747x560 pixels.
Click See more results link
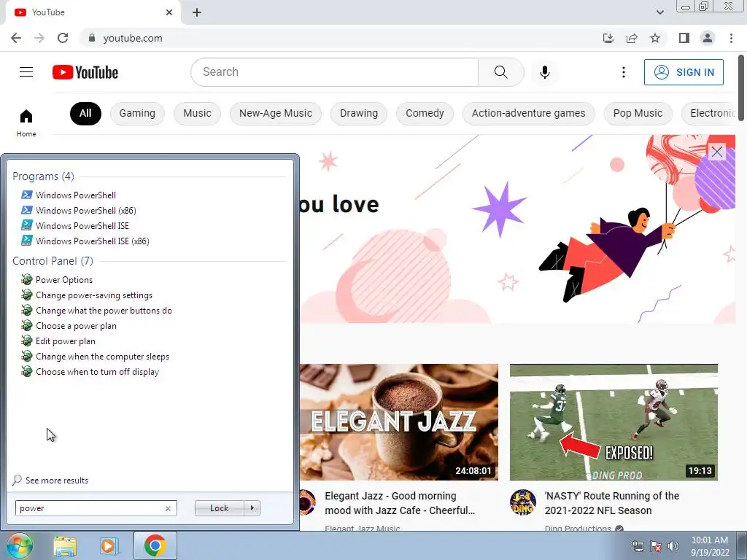(x=50, y=480)
